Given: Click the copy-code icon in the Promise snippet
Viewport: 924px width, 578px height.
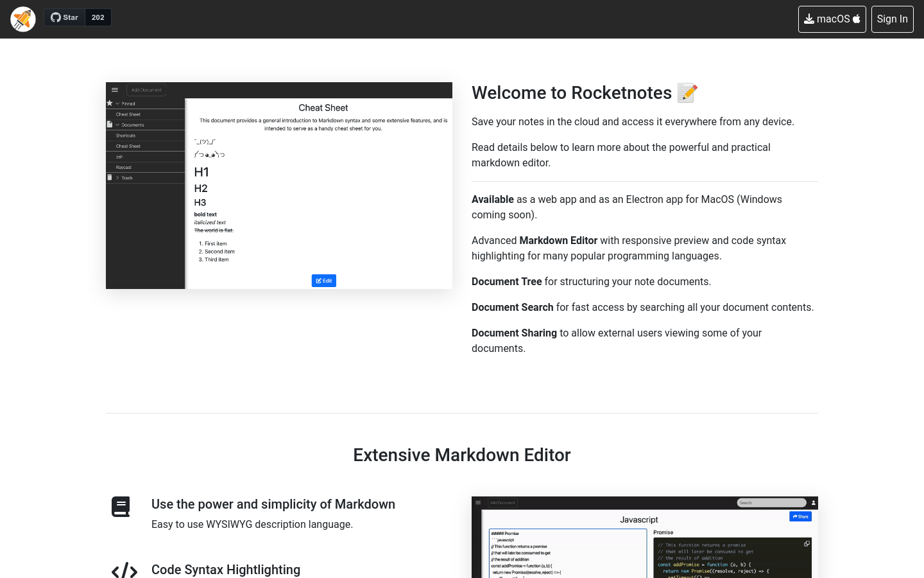Looking at the screenshot, I should (807, 543).
